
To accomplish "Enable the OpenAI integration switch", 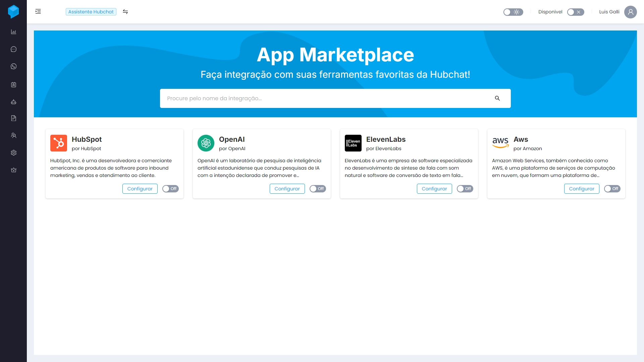I will coord(318,189).
